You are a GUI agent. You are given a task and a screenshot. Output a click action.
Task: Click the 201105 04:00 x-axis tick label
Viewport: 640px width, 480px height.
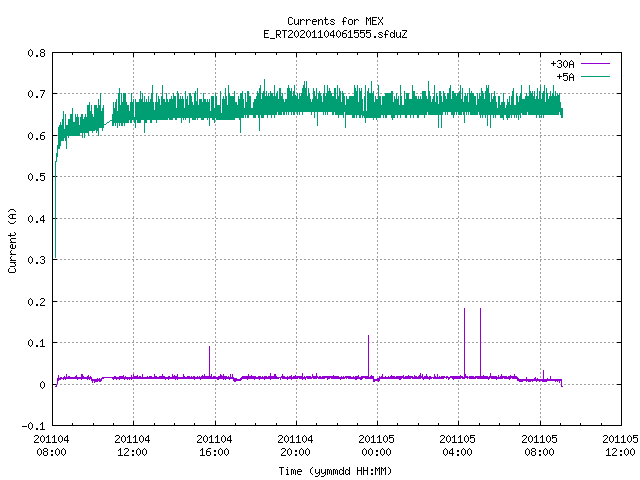click(x=457, y=445)
